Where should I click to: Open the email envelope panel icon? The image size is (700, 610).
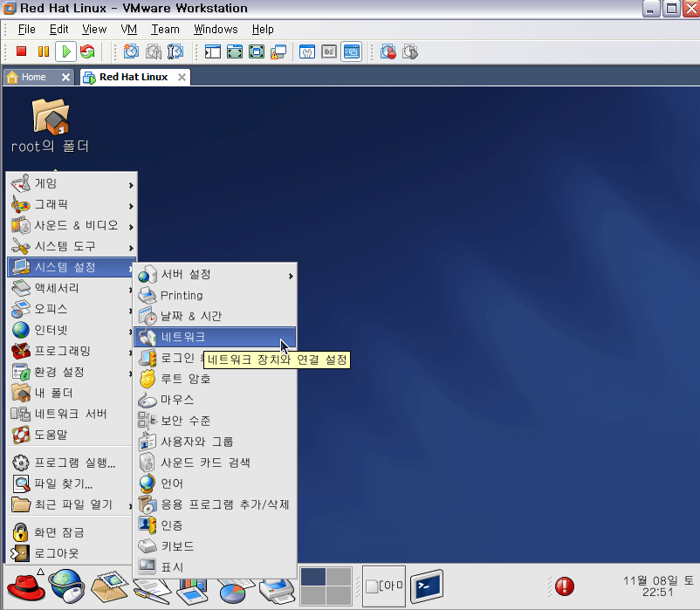109,586
